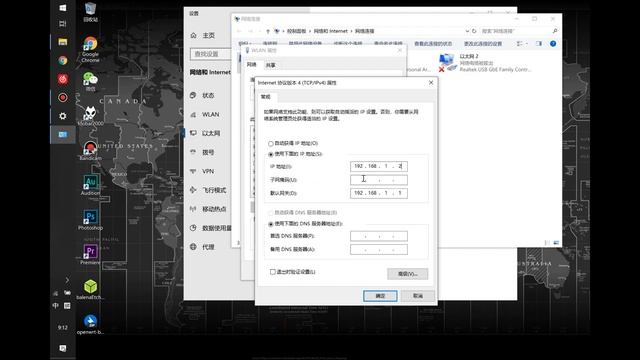Viewport: 640px width, 360px height.
Task: Open the Bandicam record taskbar icon
Action: (x=62, y=98)
